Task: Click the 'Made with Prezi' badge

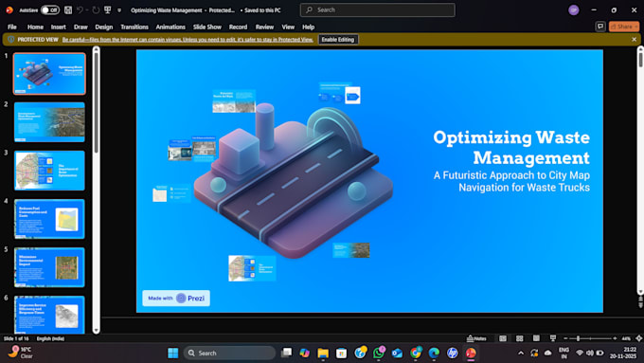Action: [176, 298]
